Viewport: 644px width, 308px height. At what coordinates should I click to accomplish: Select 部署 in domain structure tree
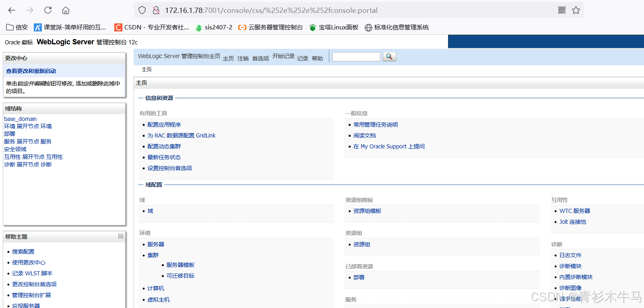(10, 134)
